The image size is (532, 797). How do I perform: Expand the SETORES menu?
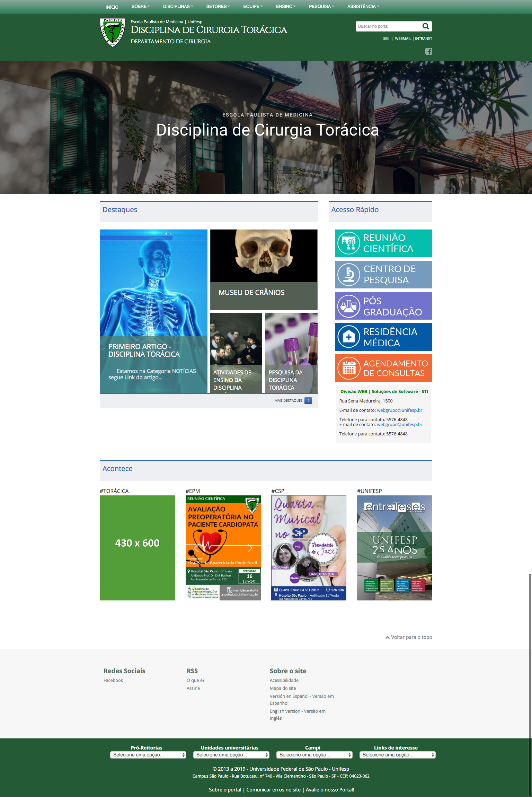pyautogui.click(x=218, y=7)
